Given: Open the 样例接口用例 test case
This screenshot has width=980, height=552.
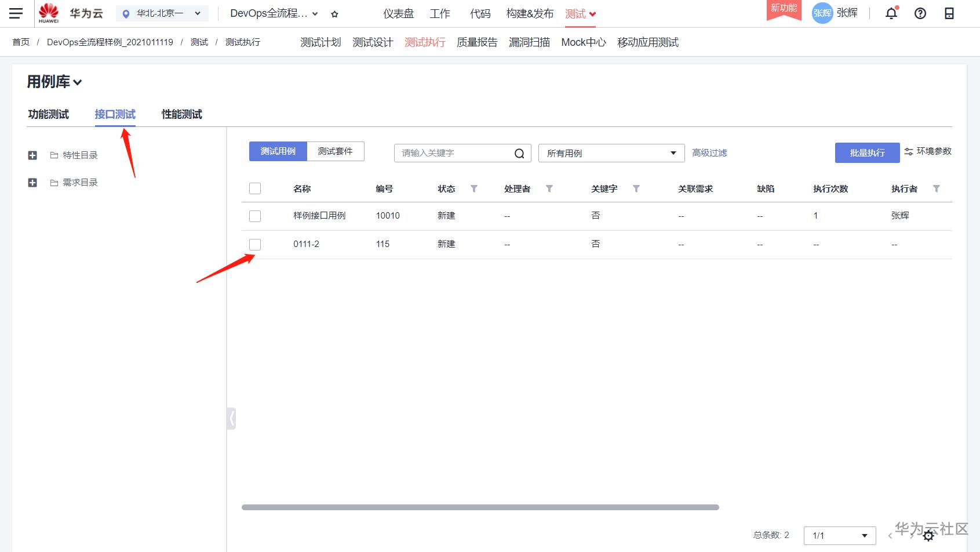Looking at the screenshot, I should [x=319, y=216].
